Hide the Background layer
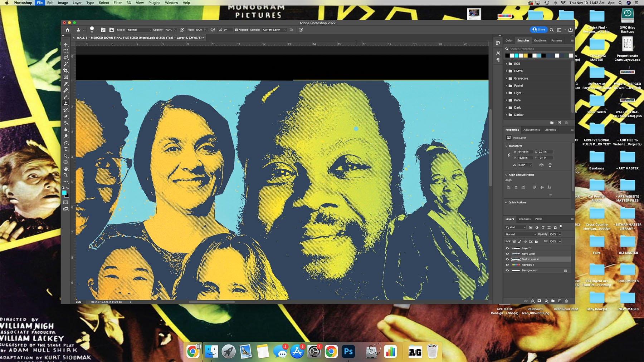The image size is (644, 362). click(x=507, y=271)
